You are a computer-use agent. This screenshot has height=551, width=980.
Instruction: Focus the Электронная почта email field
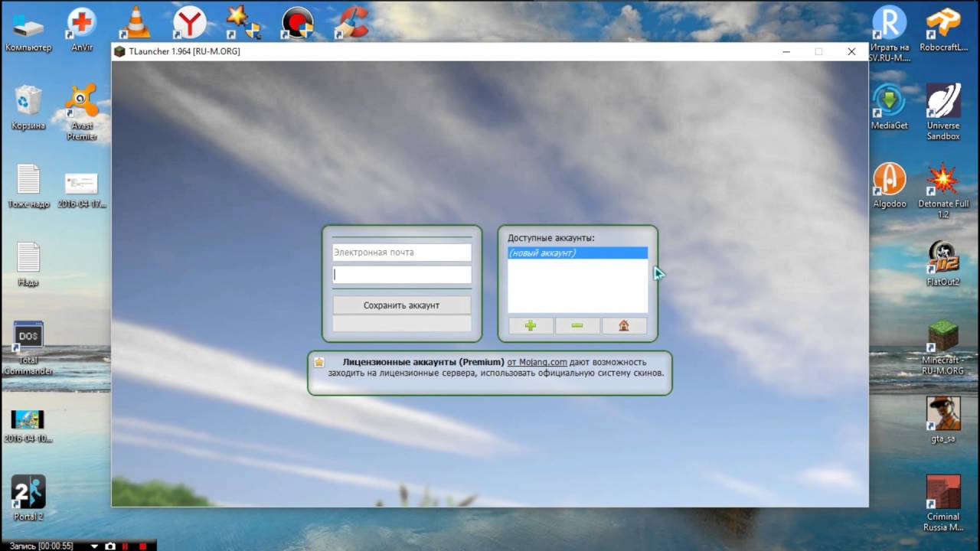pos(402,252)
